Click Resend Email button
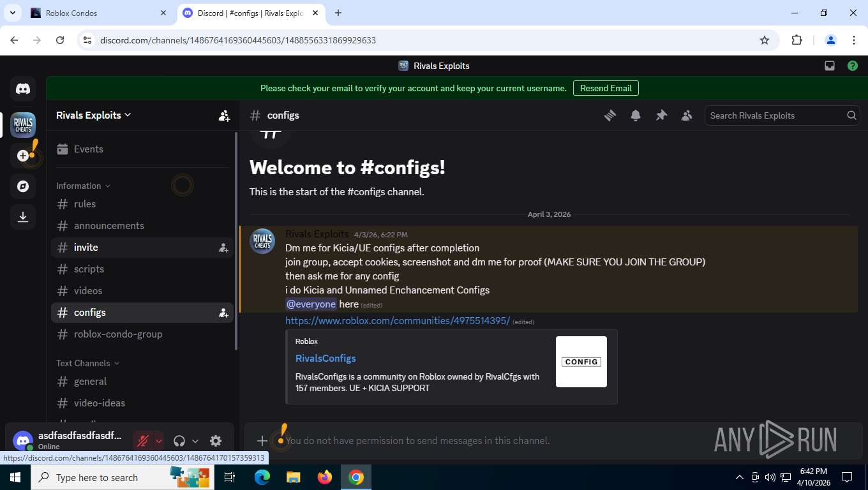 (x=606, y=88)
